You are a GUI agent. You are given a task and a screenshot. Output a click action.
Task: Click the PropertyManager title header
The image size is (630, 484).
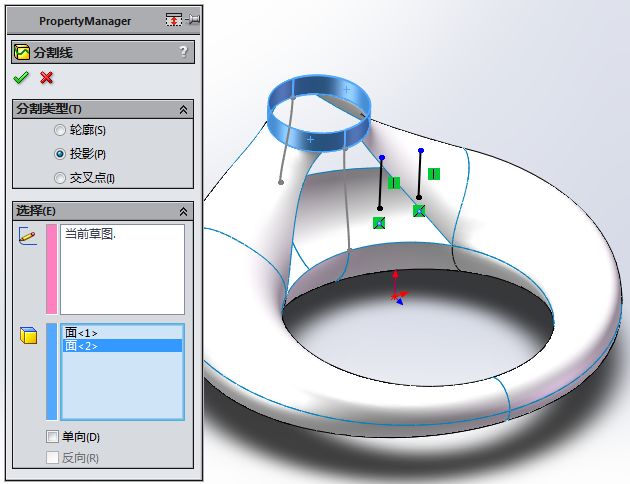tap(85, 21)
